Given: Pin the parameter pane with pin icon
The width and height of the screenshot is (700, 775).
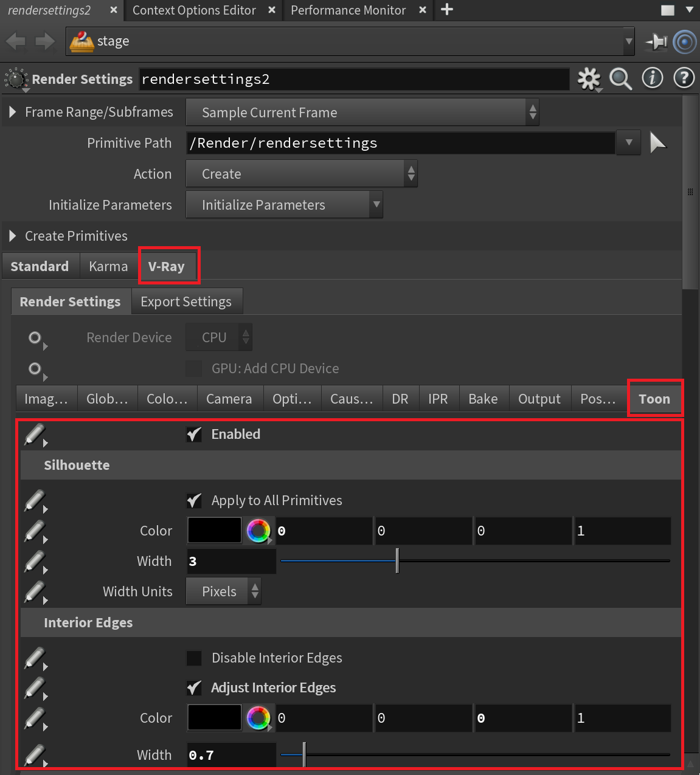Looking at the screenshot, I should [x=656, y=42].
